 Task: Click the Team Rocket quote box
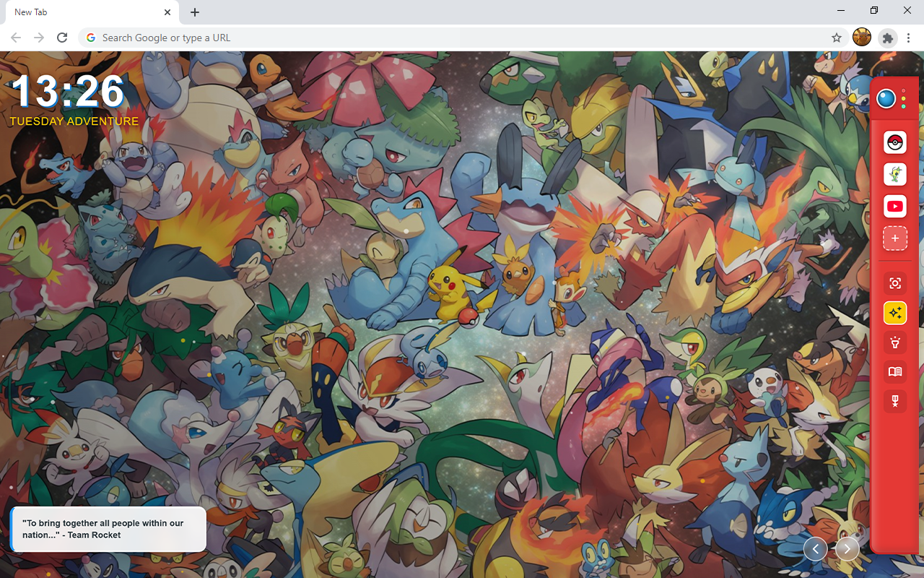coord(108,530)
